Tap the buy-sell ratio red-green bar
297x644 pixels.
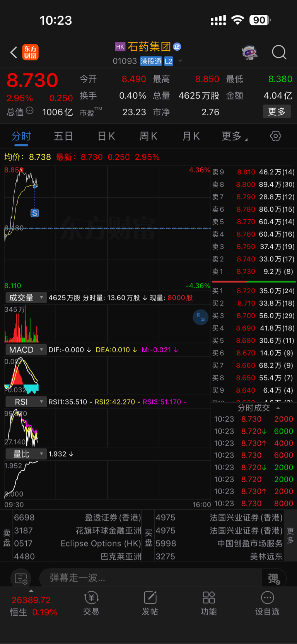click(254, 282)
